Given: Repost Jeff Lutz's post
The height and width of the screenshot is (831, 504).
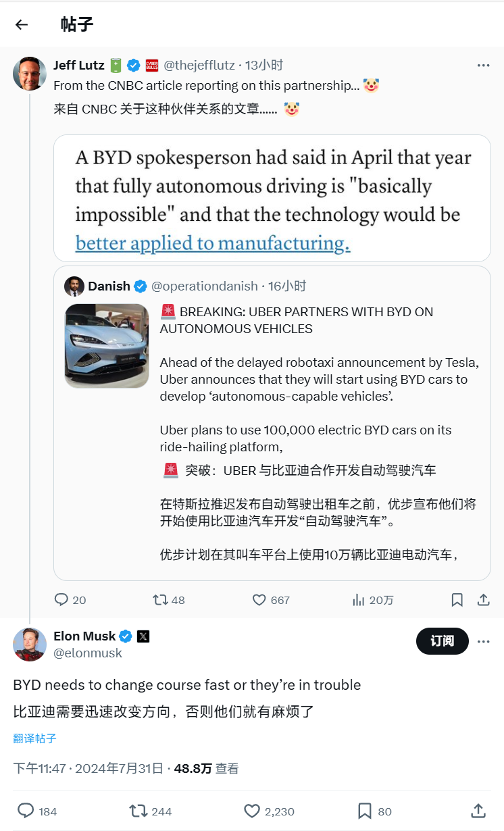Looking at the screenshot, I should click(160, 600).
